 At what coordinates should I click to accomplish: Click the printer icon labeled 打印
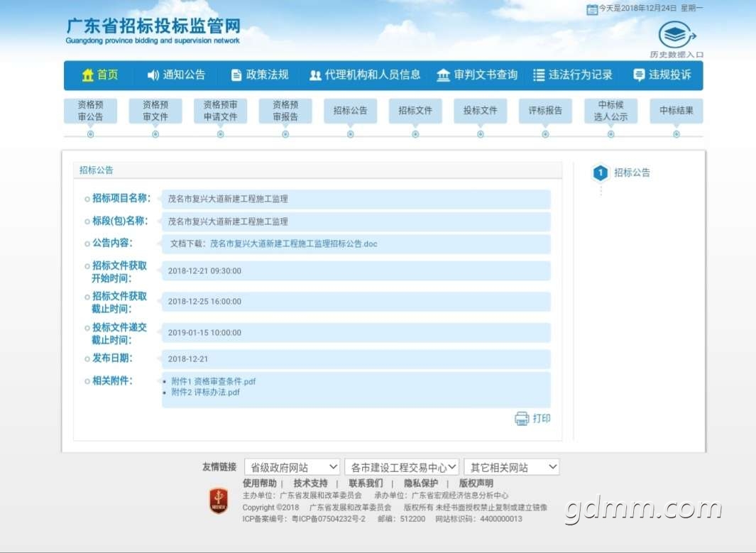coord(522,419)
